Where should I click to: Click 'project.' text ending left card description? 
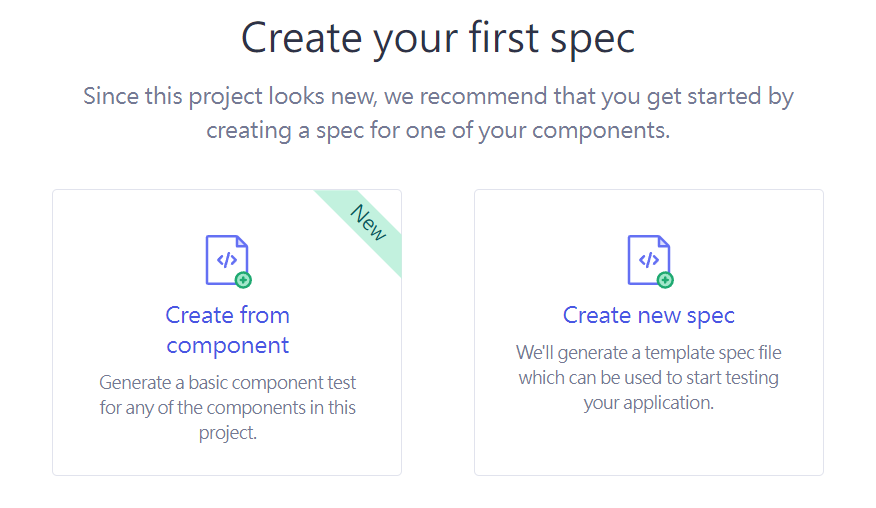(x=227, y=433)
